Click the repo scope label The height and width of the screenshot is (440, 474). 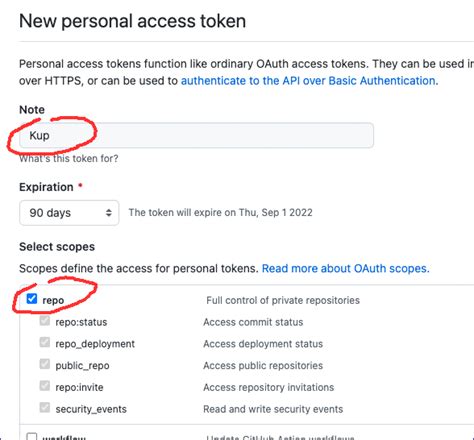point(53,300)
